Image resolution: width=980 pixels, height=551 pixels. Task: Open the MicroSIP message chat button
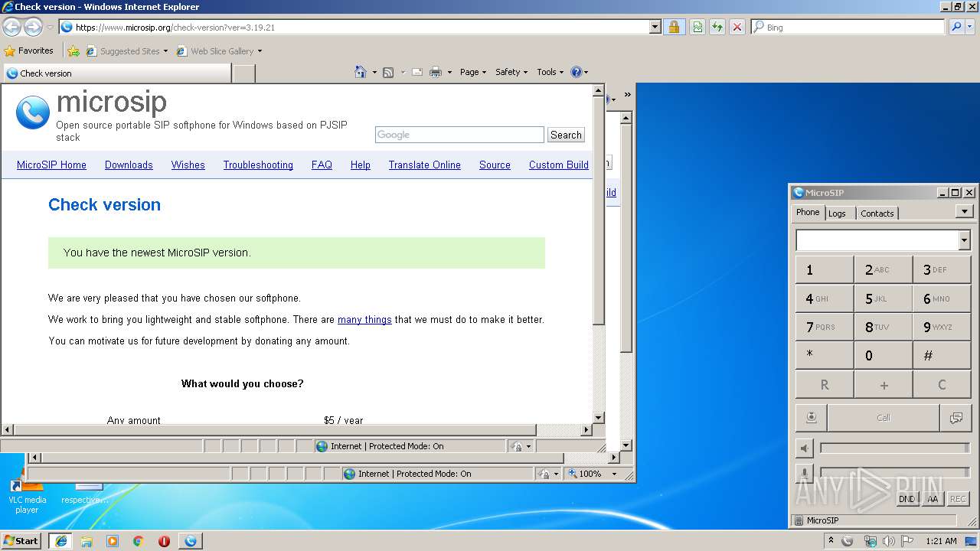click(x=956, y=418)
